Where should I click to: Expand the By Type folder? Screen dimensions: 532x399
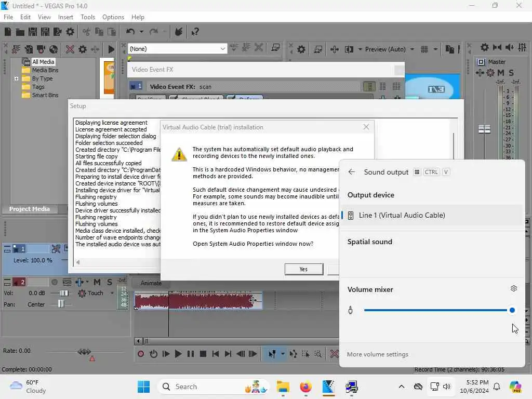16,78
